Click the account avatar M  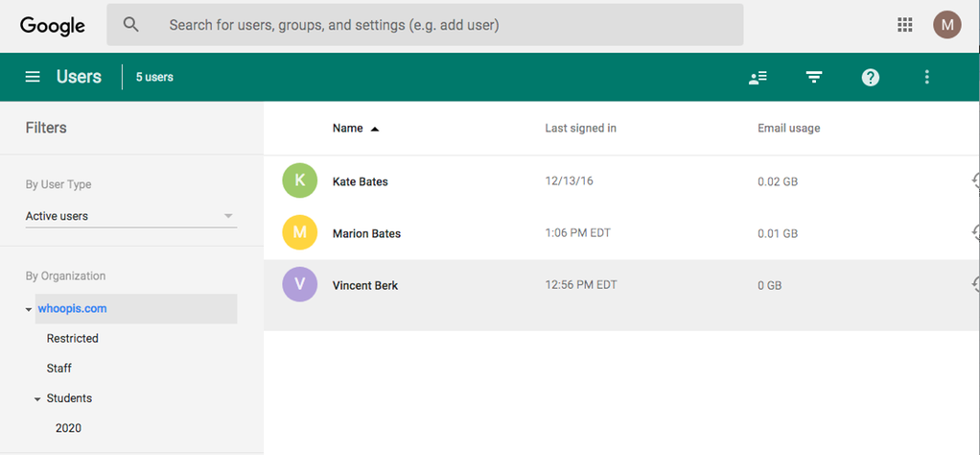[x=946, y=25]
